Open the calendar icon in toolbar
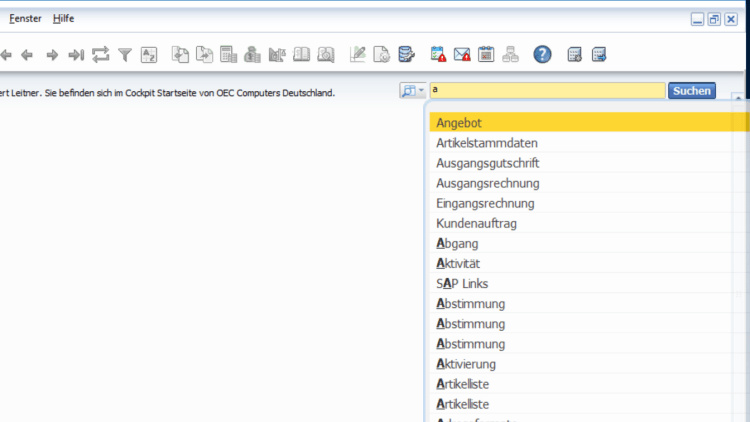 [486, 55]
